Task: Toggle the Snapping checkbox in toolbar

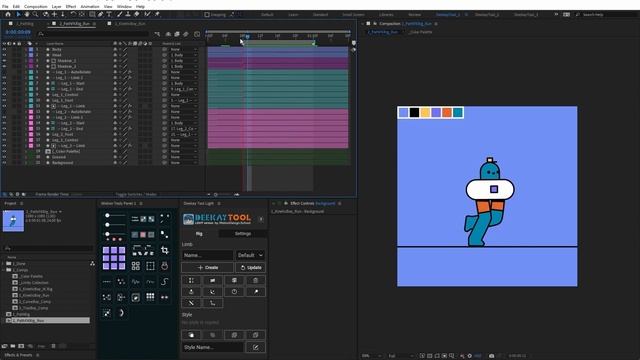Action: pos(207,15)
